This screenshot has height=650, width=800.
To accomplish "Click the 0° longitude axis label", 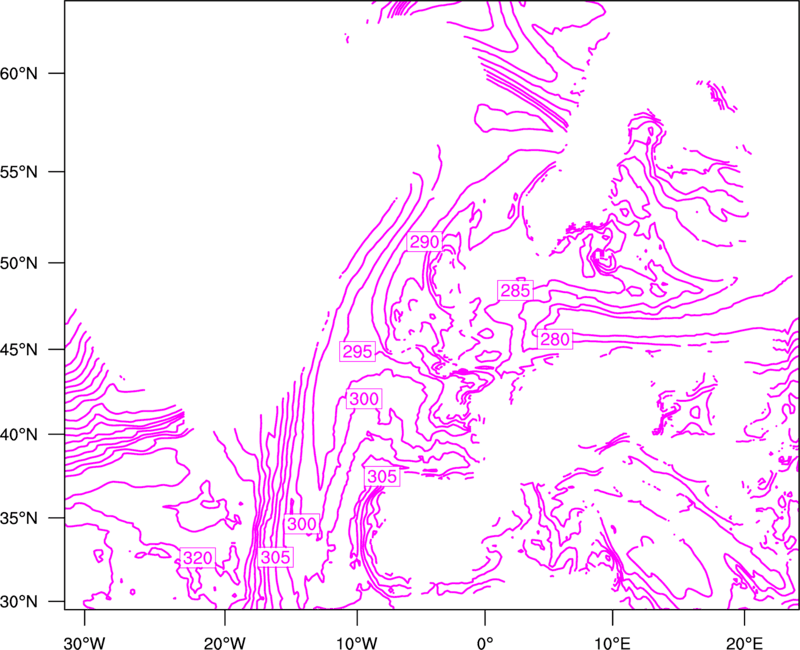I will (x=485, y=643).
